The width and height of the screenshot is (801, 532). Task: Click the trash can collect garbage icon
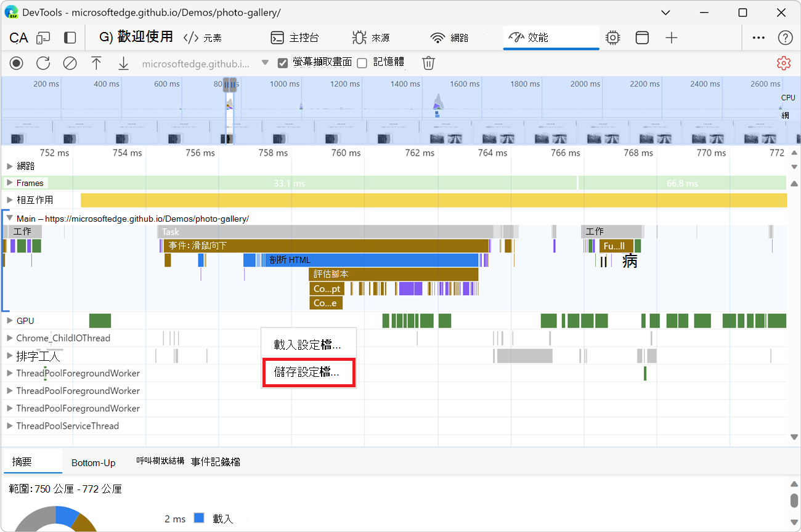tap(429, 63)
